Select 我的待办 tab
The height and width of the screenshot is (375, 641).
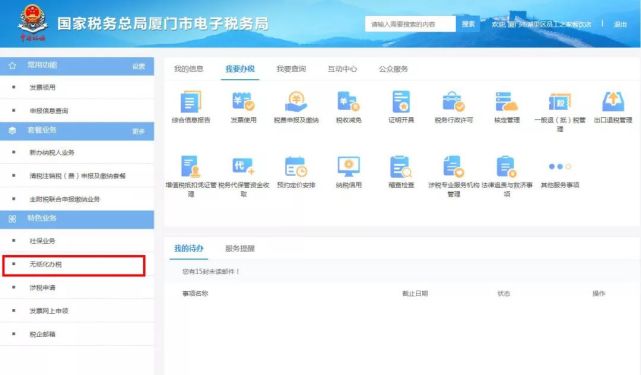[x=188, y=248]
